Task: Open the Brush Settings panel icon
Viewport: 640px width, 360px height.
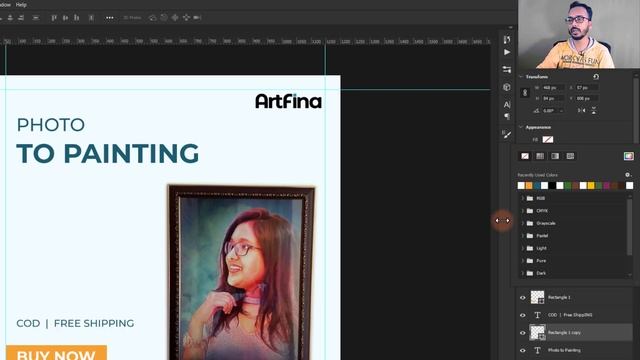Action: (507, 134)
